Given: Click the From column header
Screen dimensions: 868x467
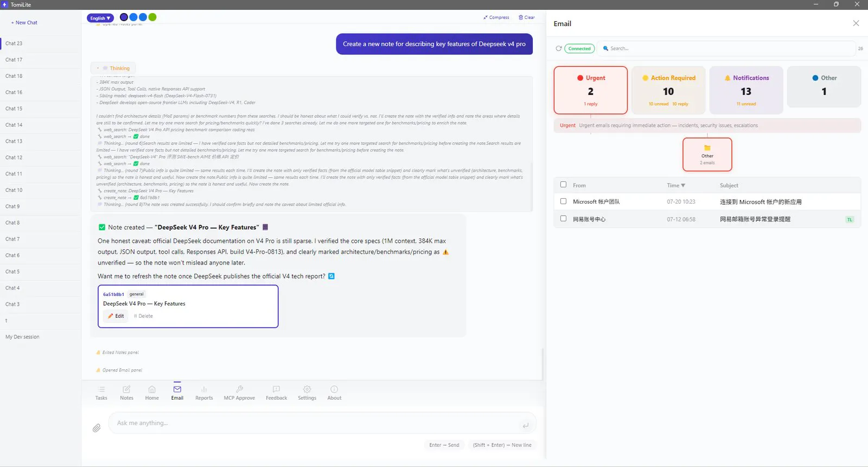Looking at the screenshot, I should 579,185.
